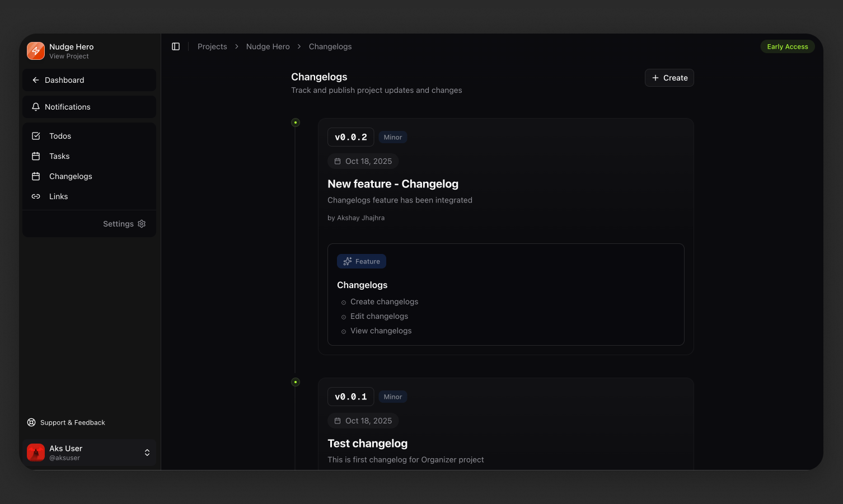Screen dimensions: 843x504
Task: Click the v0.0.1 version tag
Action: point(351,397)
